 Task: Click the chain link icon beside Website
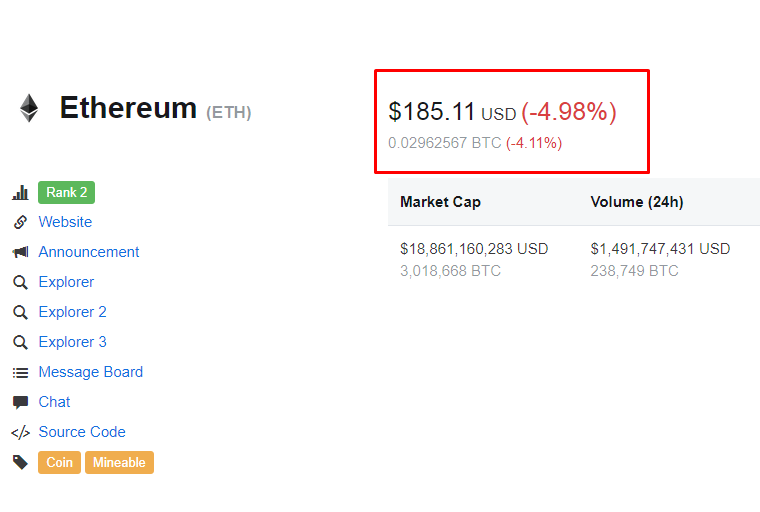[x=20, y=222]
